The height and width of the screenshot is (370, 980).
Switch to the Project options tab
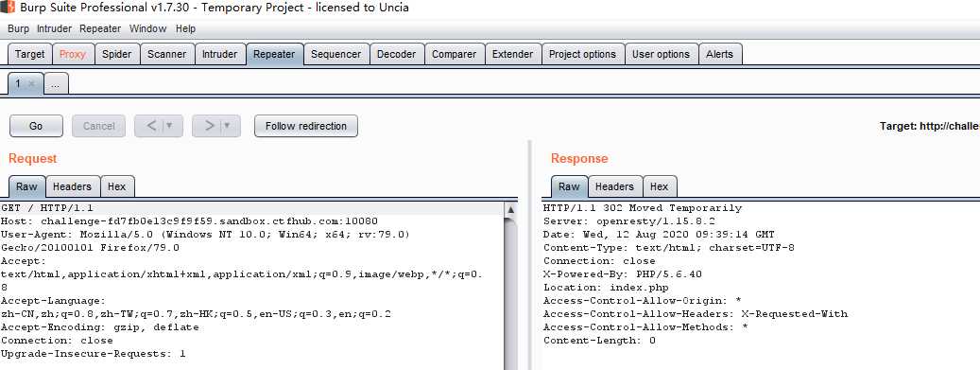(x=582, y=55)
